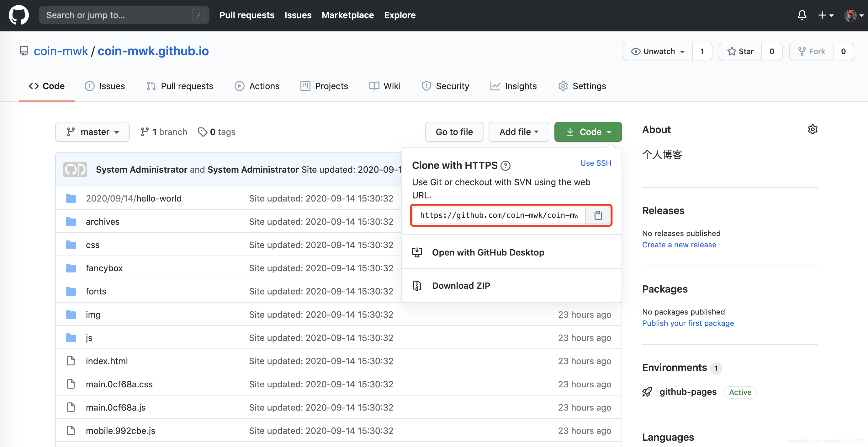Switch to the repository Pull requests tab
The image size is (868, 447).
[x=180, y=86]
